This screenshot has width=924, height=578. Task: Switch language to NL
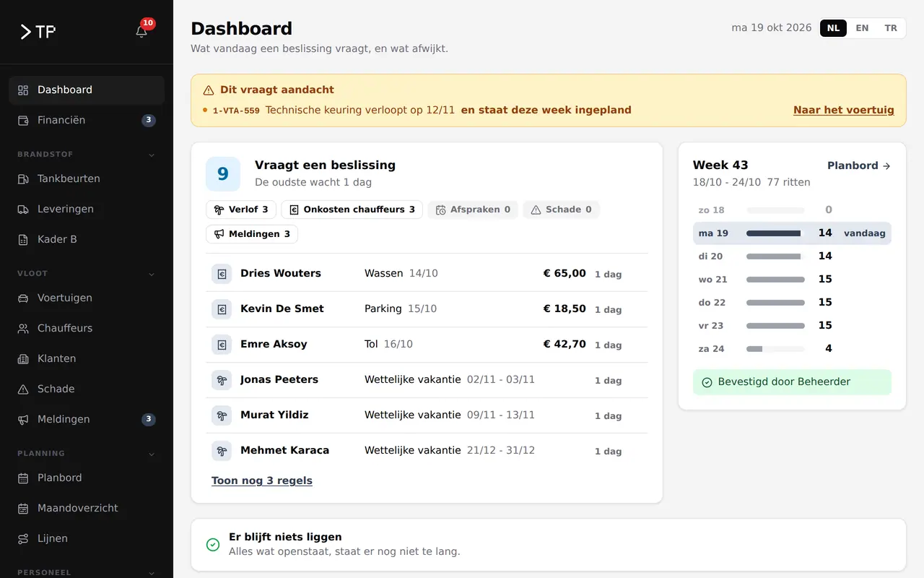(833, 28)
